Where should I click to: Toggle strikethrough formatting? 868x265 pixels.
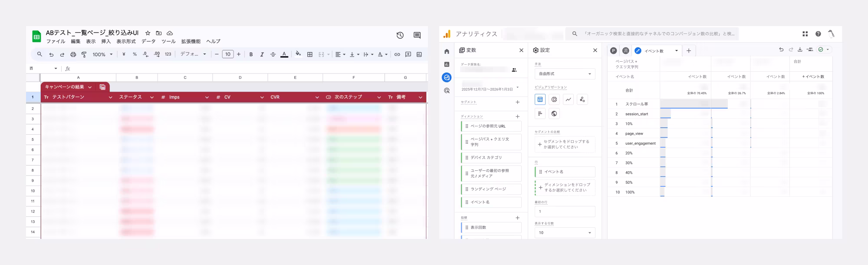click(273, 54)
